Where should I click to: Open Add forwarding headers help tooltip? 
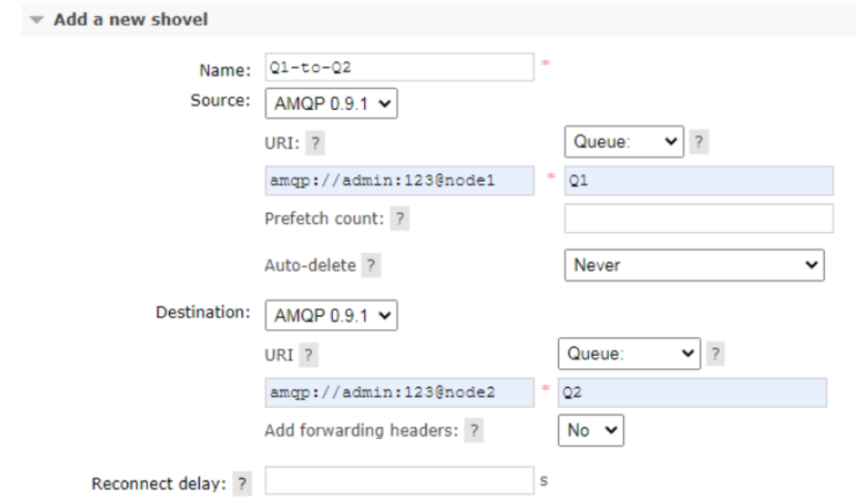coord(473,430)
